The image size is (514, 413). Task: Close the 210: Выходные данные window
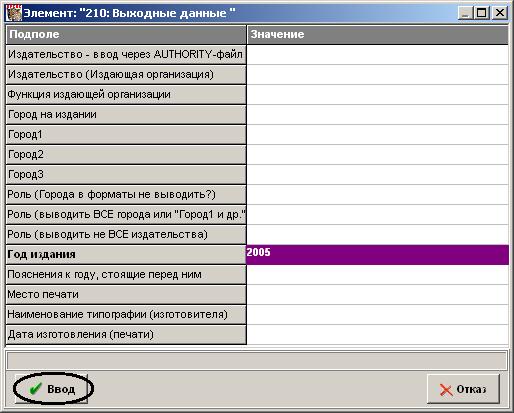click(500, 13)
